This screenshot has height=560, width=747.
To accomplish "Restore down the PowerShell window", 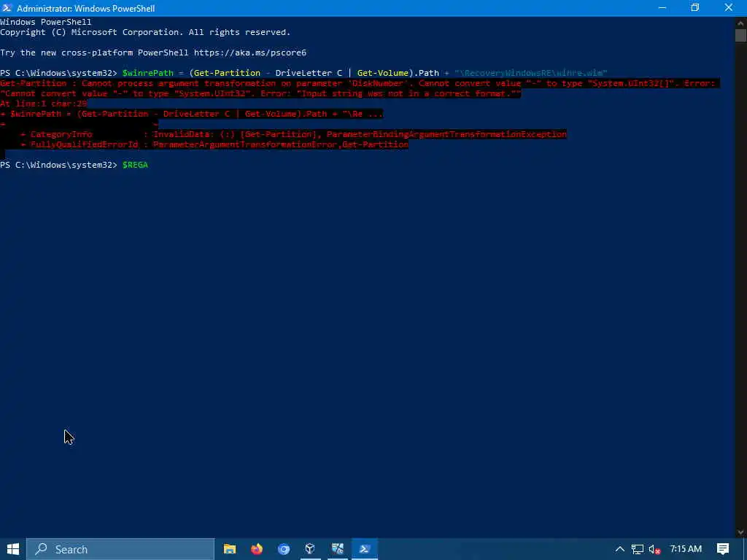I will [695, 8].
